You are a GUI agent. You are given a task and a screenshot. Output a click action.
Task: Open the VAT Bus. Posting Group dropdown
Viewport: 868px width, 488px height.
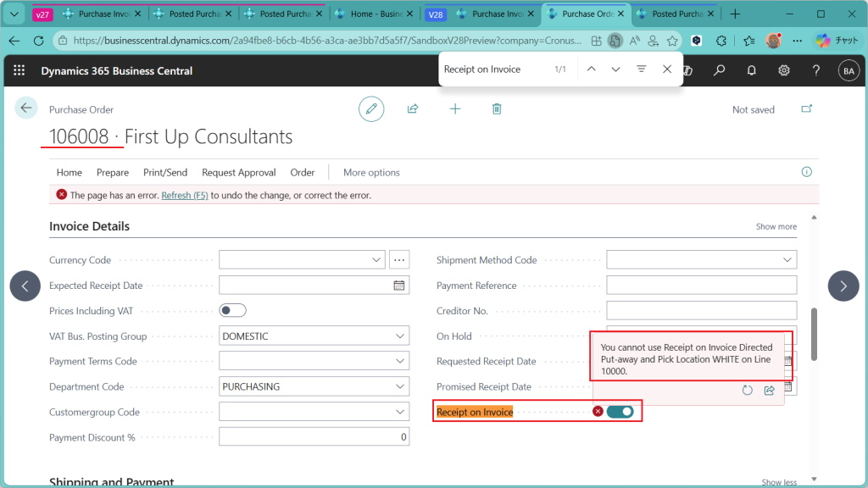click(x=400, y=336)
